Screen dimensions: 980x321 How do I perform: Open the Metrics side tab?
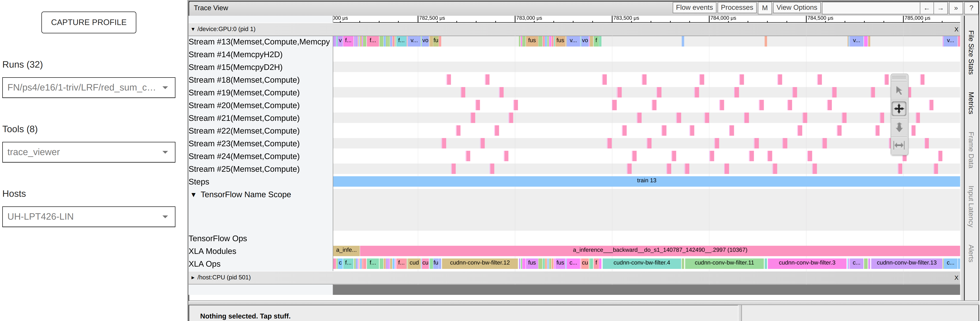[971, 103]
